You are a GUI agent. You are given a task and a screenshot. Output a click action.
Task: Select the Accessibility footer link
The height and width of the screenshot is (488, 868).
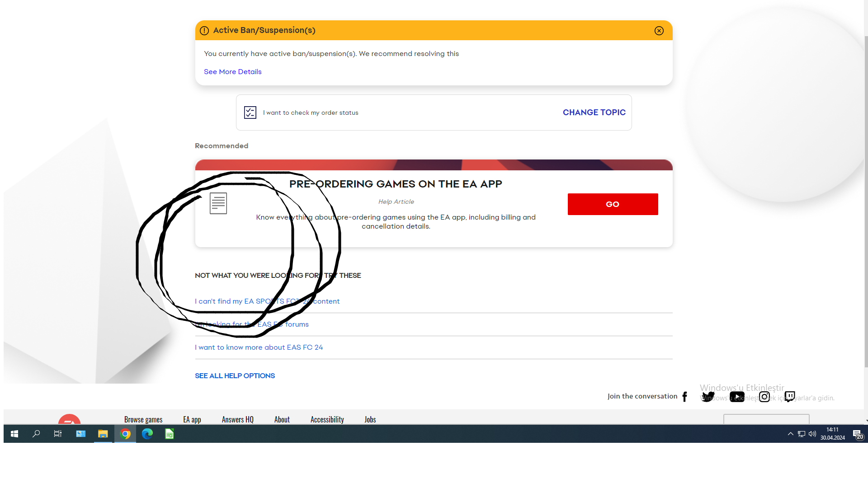click(327, 419)
